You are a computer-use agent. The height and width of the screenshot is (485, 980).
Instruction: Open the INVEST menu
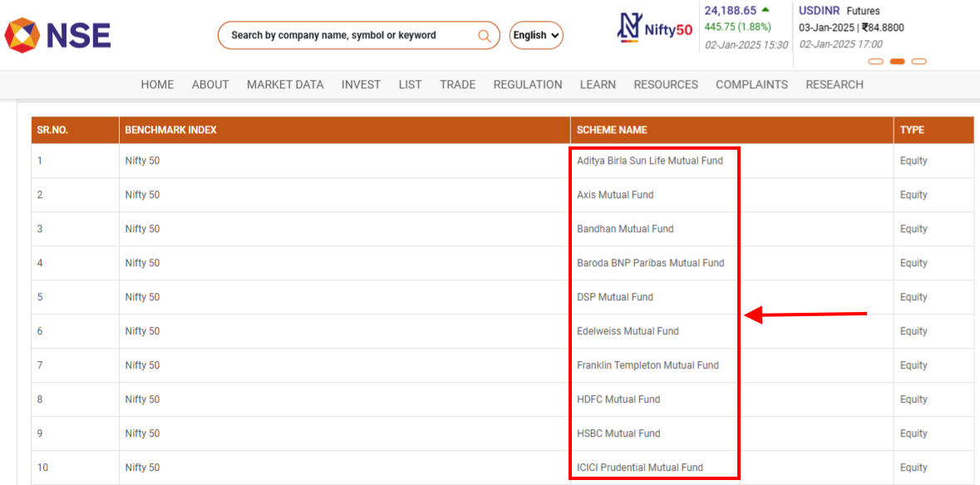361,84
